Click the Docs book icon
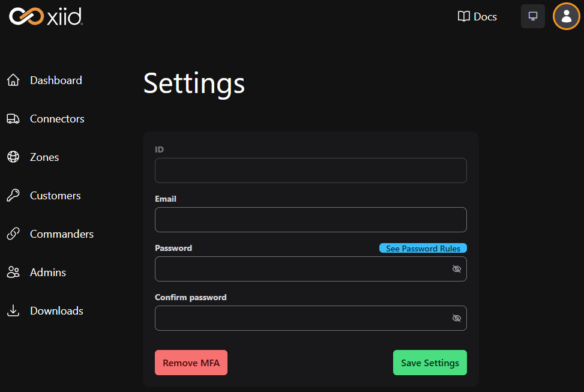The height and width of the screenshot is (392, 584). (x=463, y=16)
